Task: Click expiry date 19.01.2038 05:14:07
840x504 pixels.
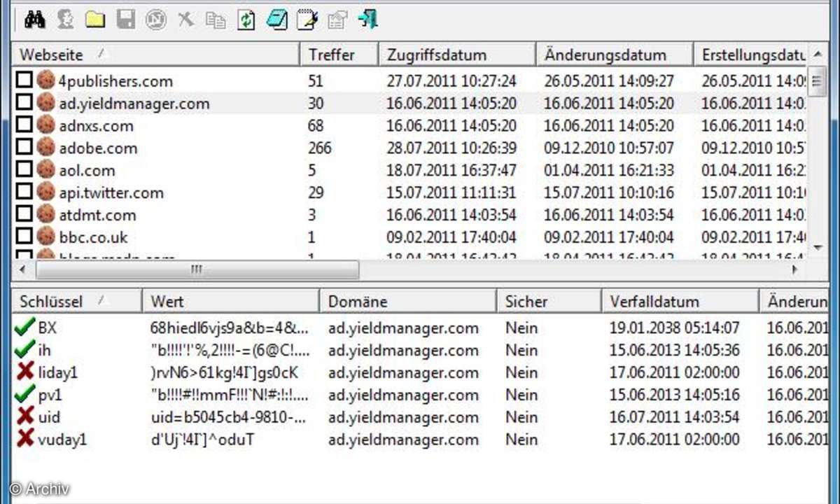Action: [x=674, y=328]
